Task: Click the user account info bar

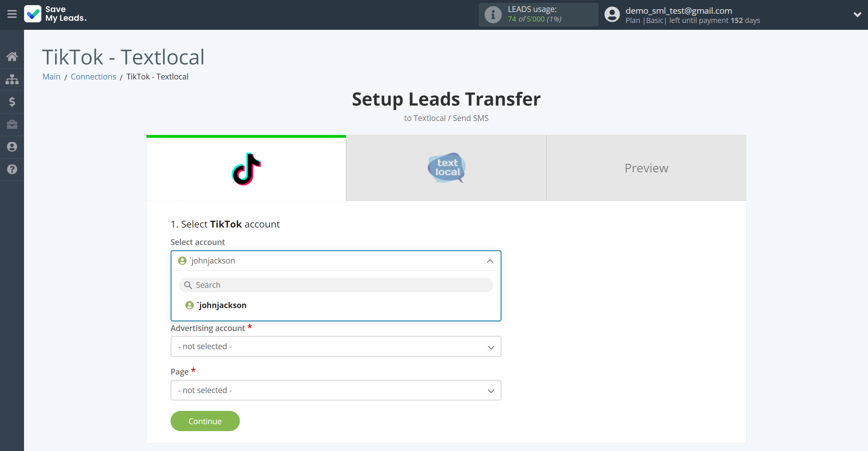Action: click(729, 14)
